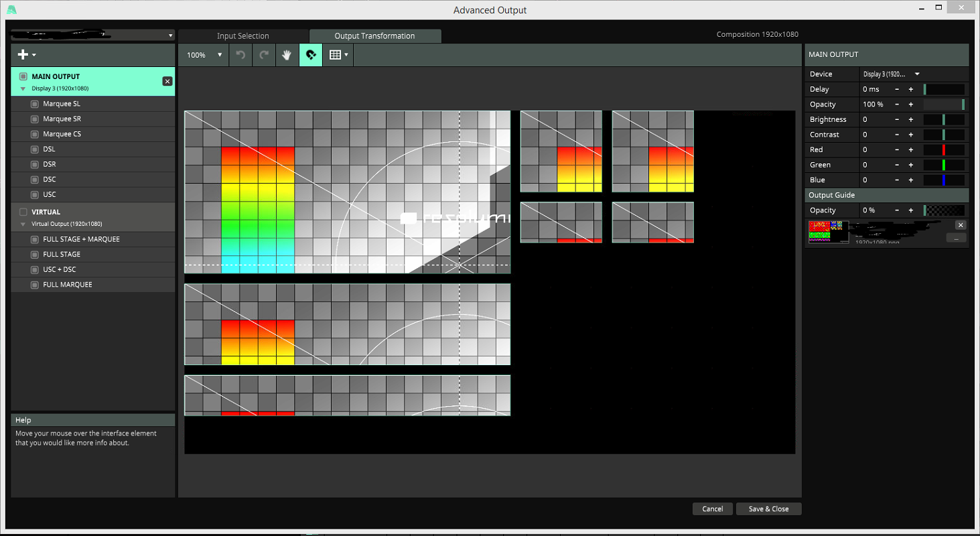Switch to the Input Selection tab
Screen dimensions: 980x536
pos(242,36)
